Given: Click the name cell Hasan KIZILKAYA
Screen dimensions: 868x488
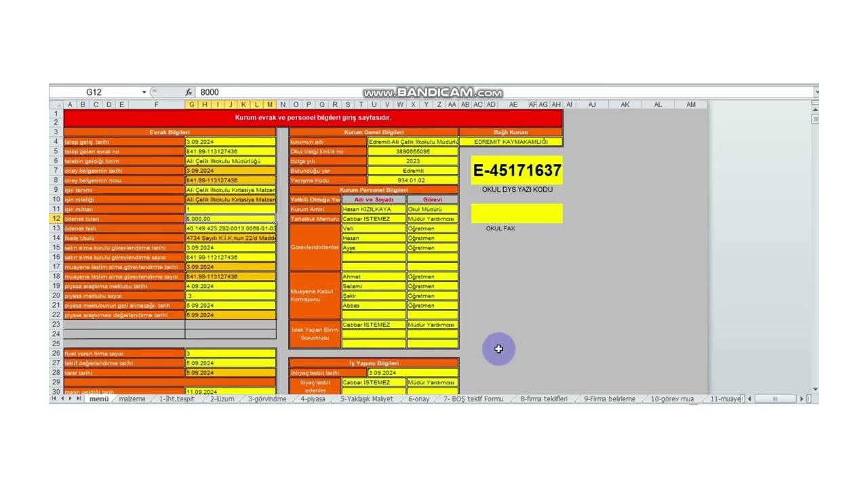Looking at the screenshot, I should tap(374, 209).
